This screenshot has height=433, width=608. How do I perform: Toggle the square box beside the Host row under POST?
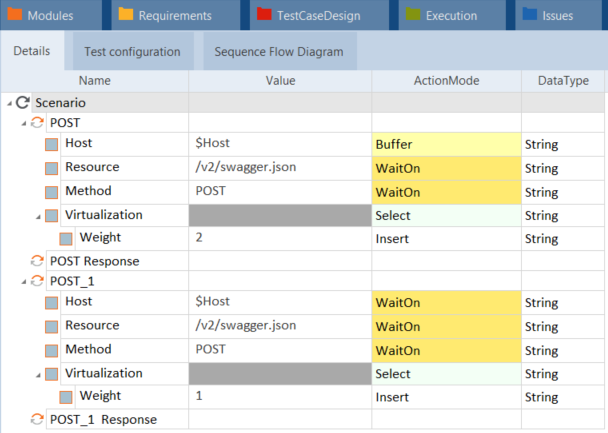(x=52, y=144)
